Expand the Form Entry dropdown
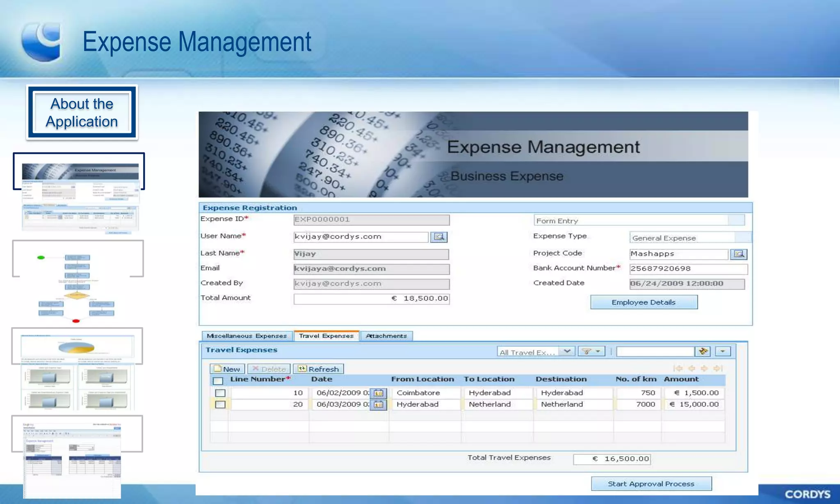 pyautogui.click(x=737, y=220)
